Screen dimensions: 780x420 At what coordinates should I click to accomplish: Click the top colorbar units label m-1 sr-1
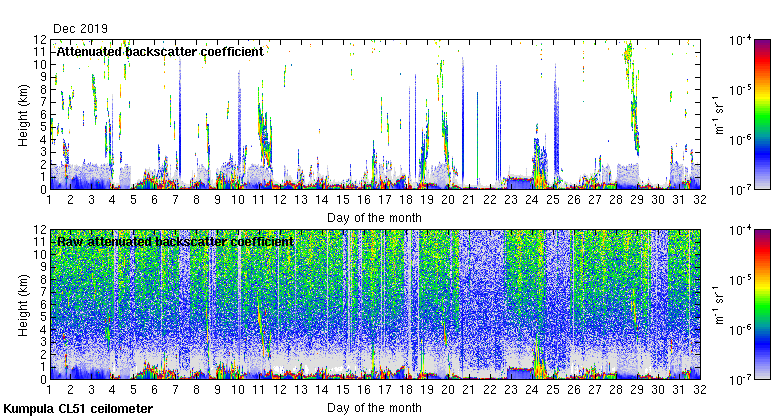click(719, 115)
